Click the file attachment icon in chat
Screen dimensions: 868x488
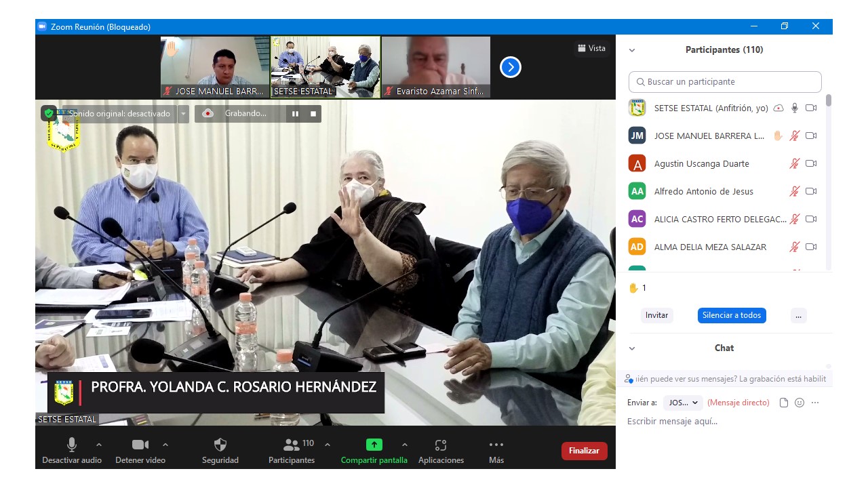pos(784,403)
